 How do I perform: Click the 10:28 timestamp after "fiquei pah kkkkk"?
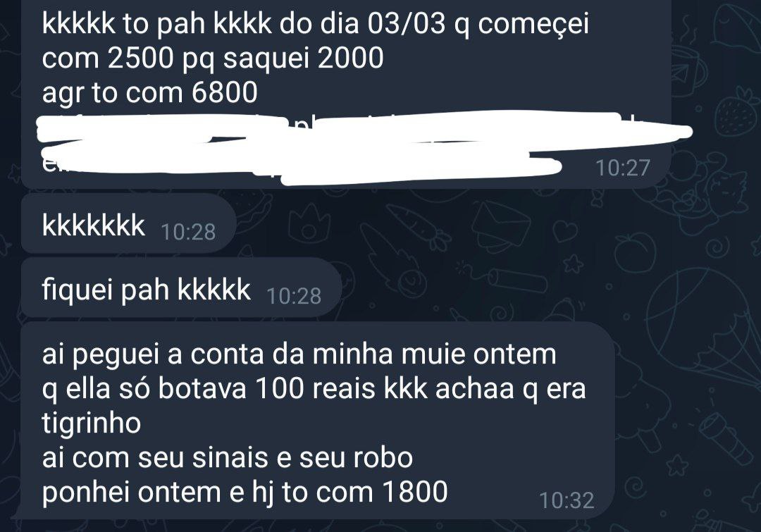294,296
